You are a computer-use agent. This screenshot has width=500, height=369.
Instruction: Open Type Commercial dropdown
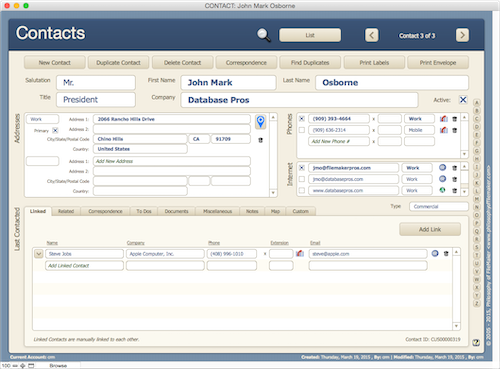tap(439, 207)
